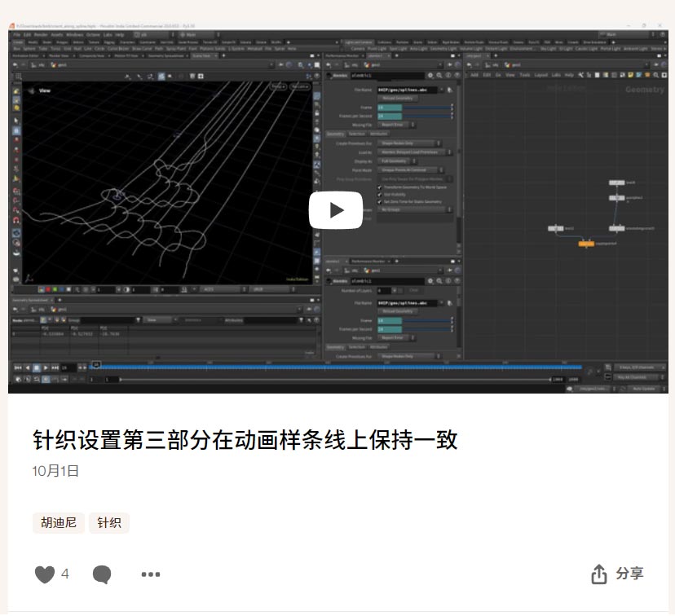The height and width of the screenshot is (616, 675).
Task: Open comments via the speech bubble icon
Action: [102, 574]
